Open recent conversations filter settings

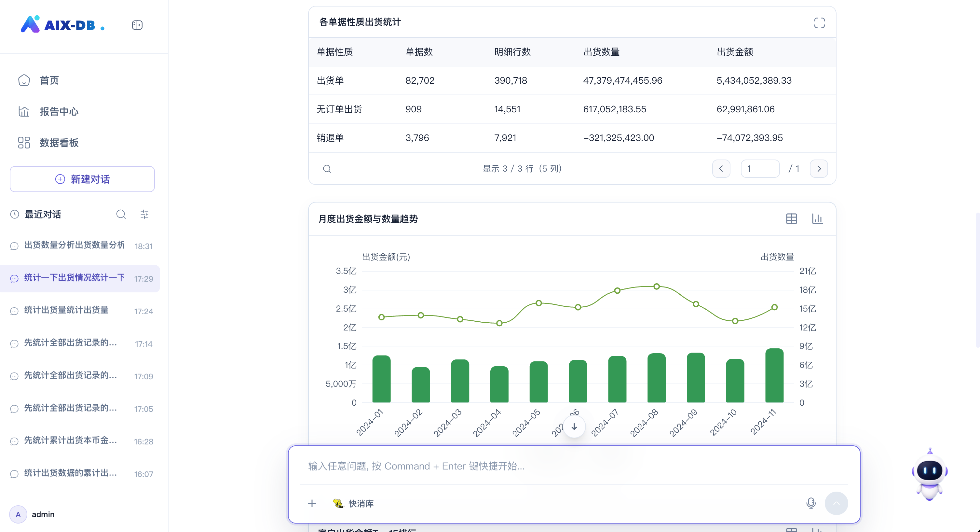pos(144,215)
